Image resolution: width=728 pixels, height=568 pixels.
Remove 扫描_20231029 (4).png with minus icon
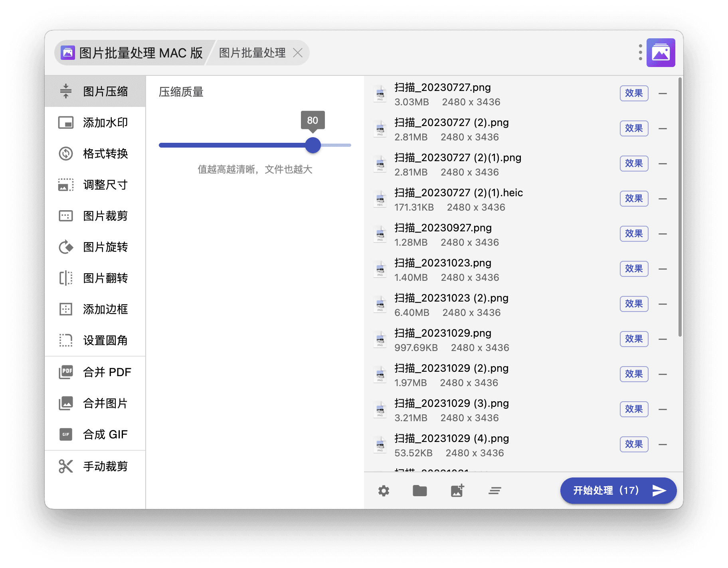click(x=663, y=445)
